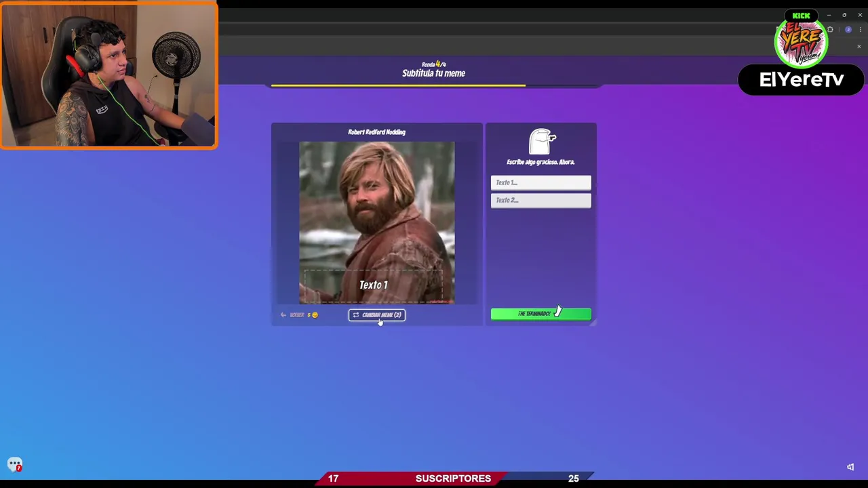Click the Cambiar meme (2) button
Screen dimensions: 868x488
[x=377, y=315]
